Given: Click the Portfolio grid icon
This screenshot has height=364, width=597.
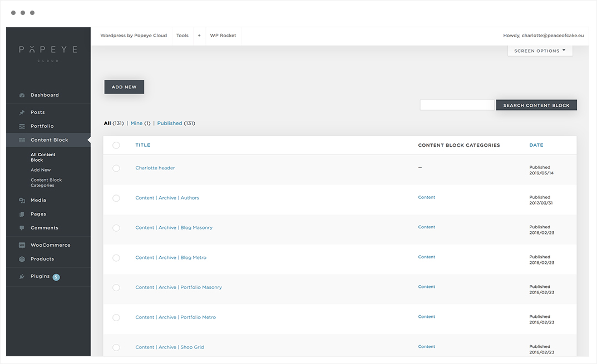Looking at the screenshot, I should tap(22, 126).
